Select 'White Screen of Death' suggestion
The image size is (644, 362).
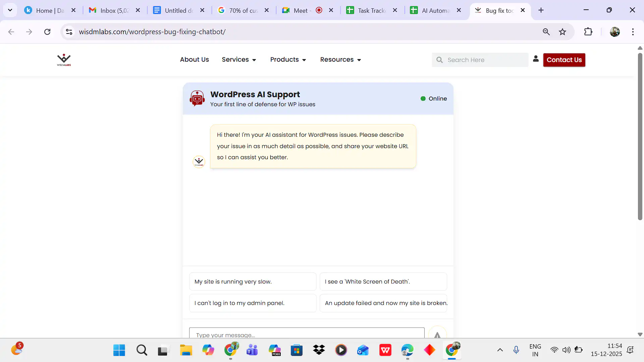coord(383,282)
